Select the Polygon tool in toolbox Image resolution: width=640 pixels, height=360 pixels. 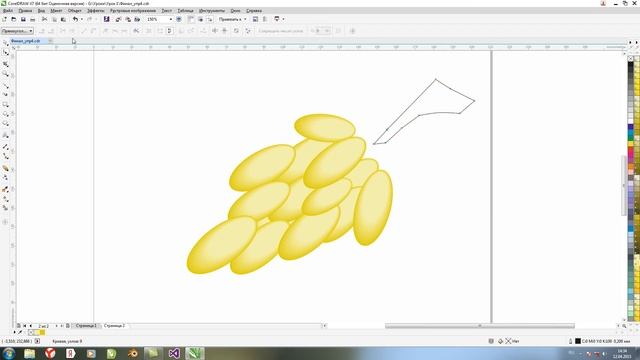(x=5, y=124)
